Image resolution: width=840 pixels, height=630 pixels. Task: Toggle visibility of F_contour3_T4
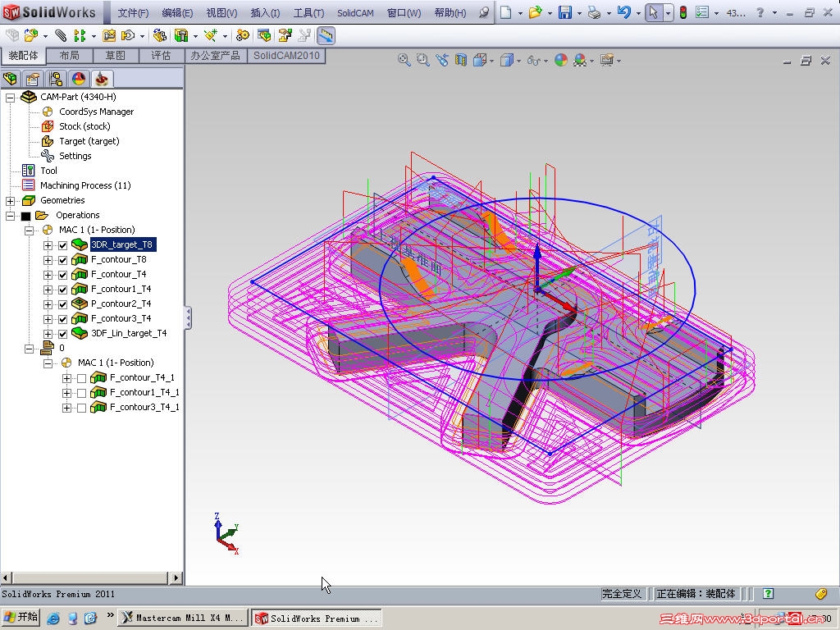point(62,319)
